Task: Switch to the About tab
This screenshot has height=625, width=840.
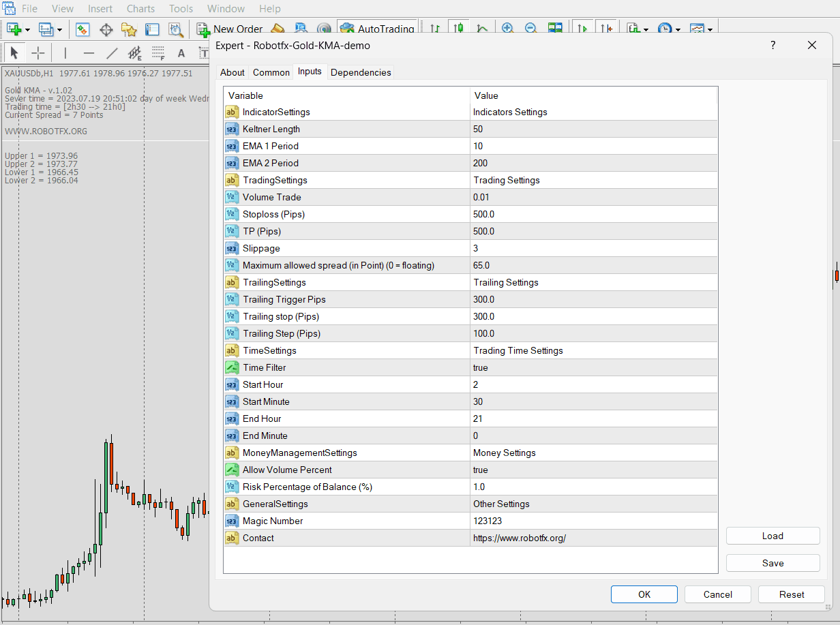Action: click(232, 72)
